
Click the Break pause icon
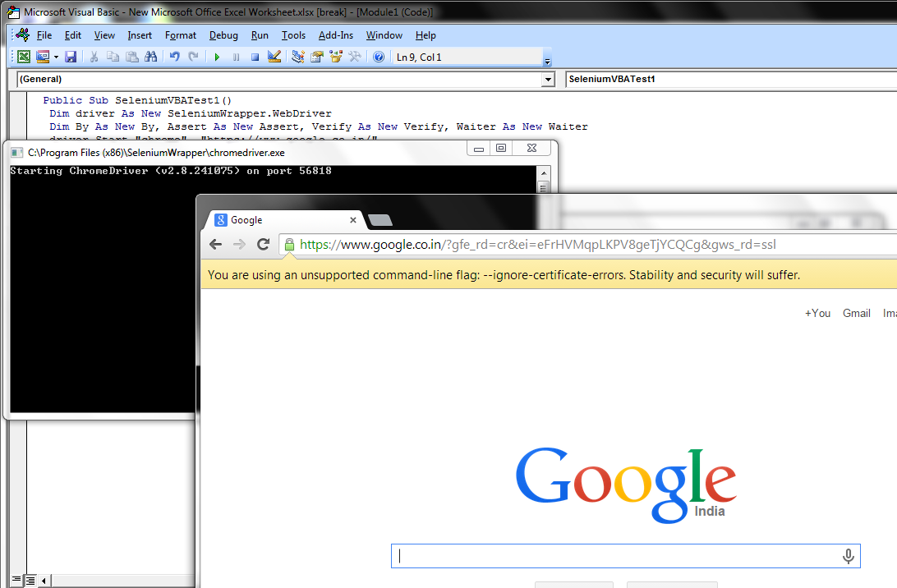tap(236, 57)
